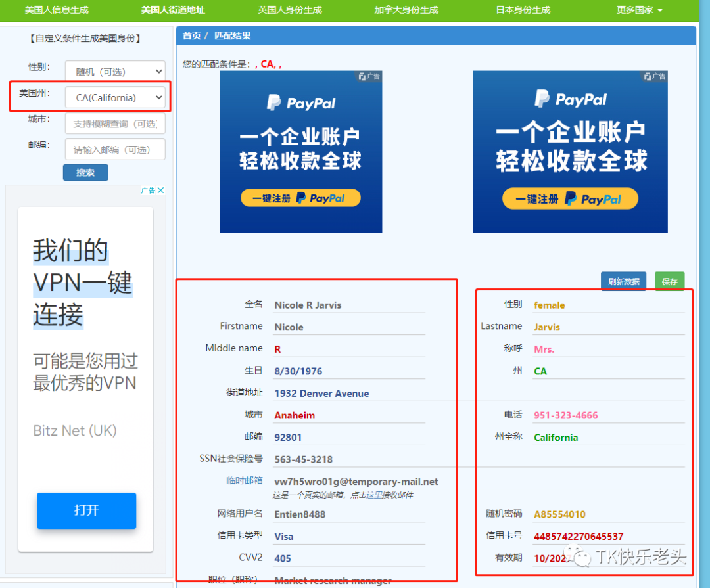Click the 城市 city input field
The image size is (710, 588).
coord(115,124)
